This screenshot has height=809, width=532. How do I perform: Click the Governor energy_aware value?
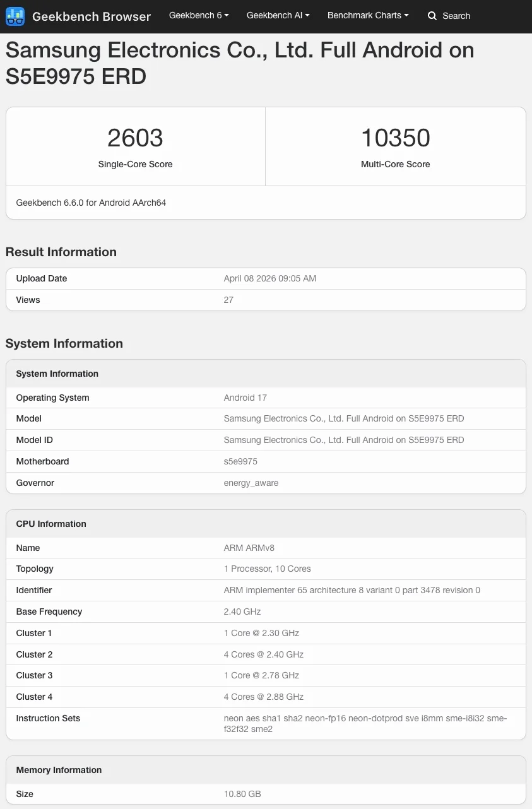pyautogui.click(x=251, y=483)
